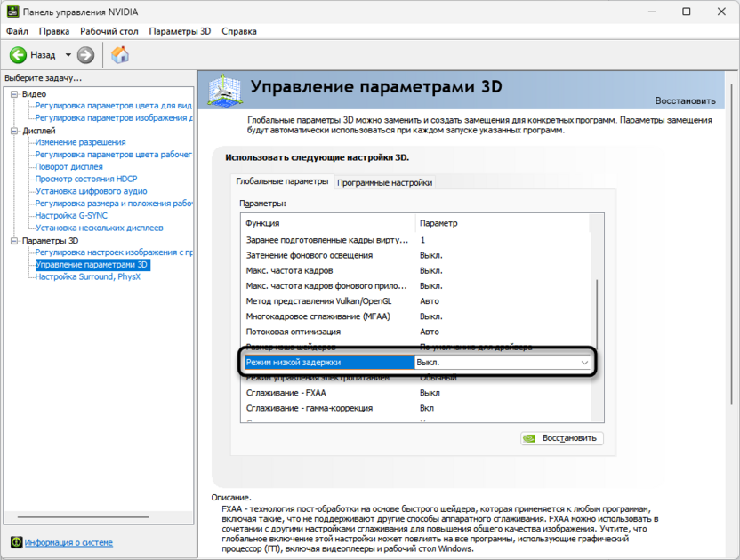
Task: Select Установка цифрового аудио
Action: pyautogui.click(x=91, y=191)
